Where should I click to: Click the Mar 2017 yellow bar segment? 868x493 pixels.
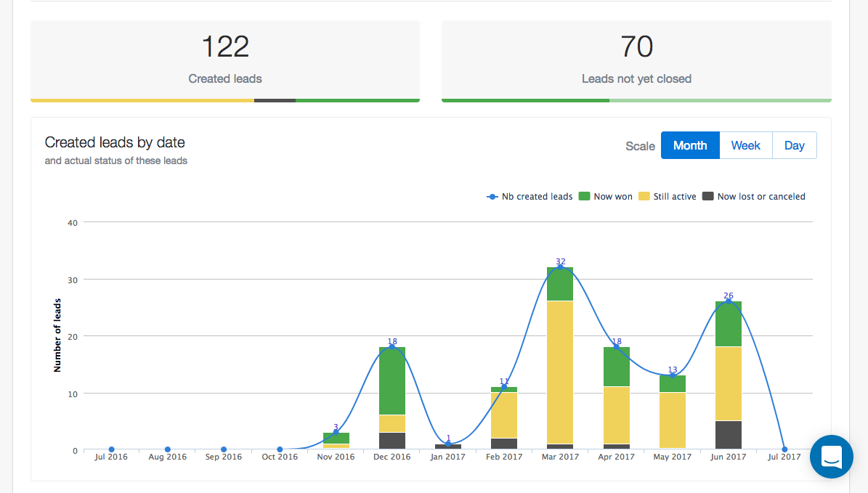coord(560,372)
